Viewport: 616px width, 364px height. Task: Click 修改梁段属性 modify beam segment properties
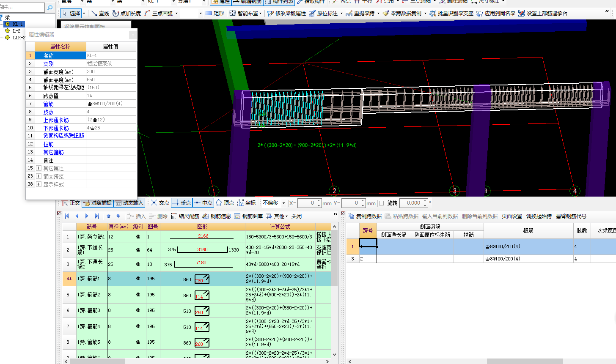(x=286, y=14)
